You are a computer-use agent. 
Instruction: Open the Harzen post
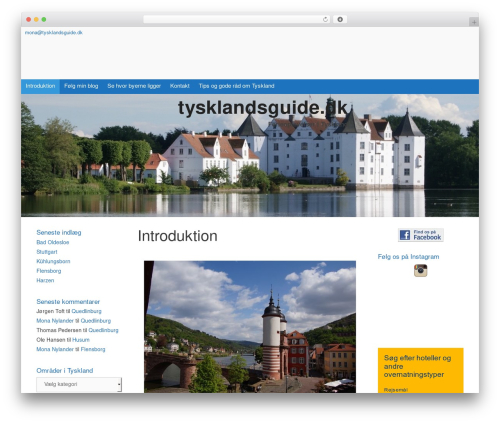(x=45, y=280)
